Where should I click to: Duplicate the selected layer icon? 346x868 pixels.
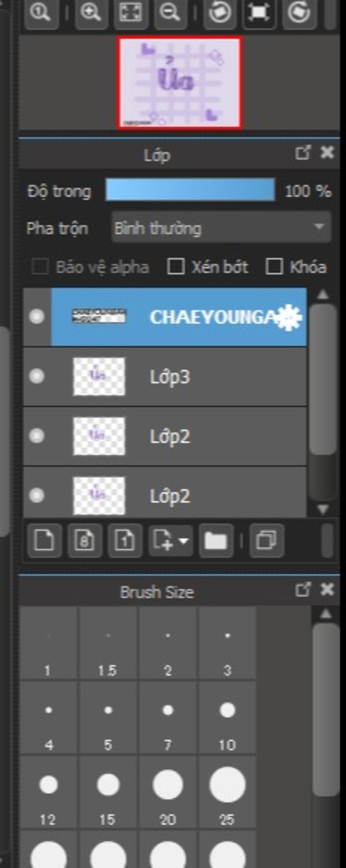(267, 541)
